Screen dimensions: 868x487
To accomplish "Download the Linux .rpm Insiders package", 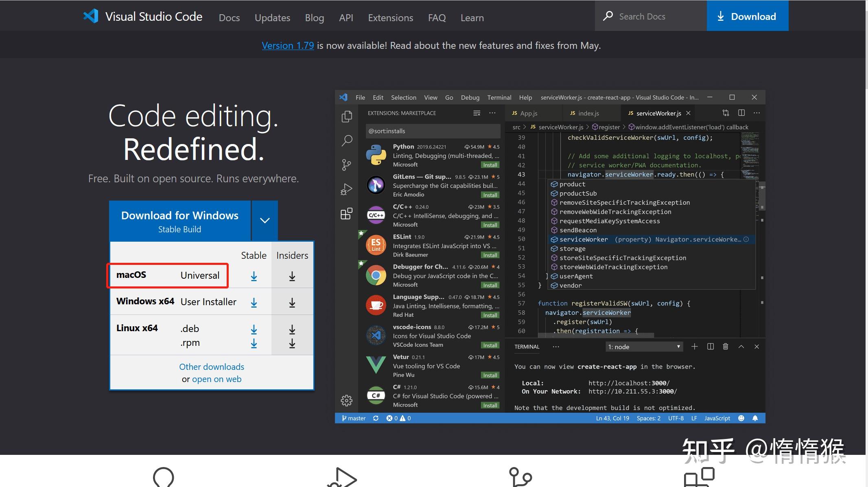I will [292, 343].
